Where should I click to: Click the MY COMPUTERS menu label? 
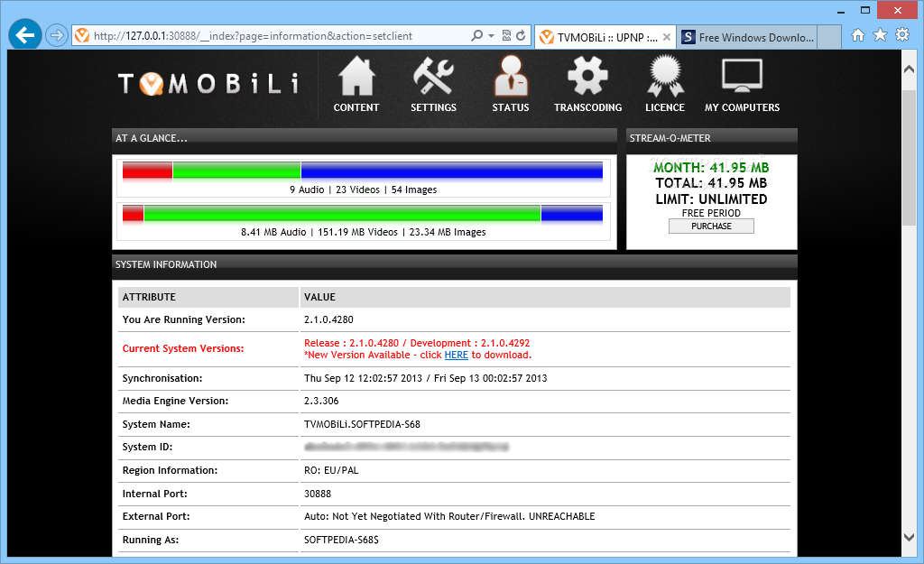tap(742, 107)
